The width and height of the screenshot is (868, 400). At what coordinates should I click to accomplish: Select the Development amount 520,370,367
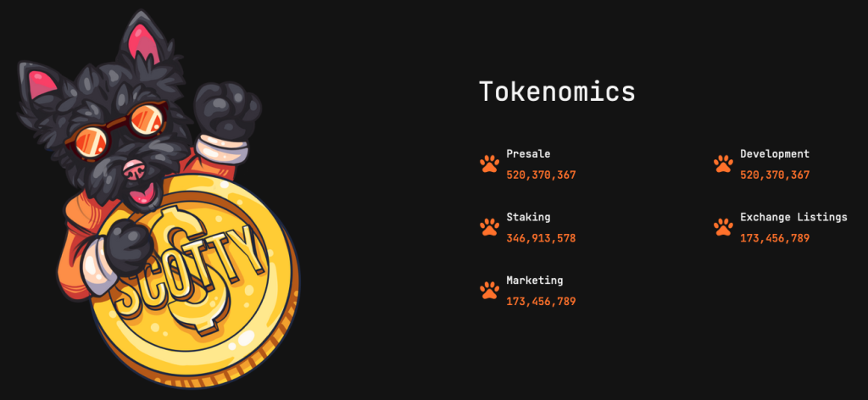coord(775,175)
